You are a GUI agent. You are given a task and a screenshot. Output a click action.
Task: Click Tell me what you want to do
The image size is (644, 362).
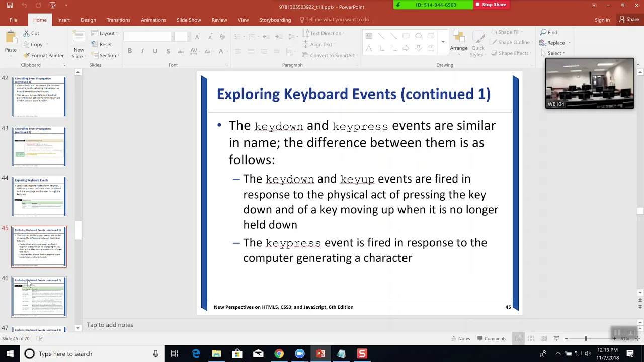click(336, 20)
